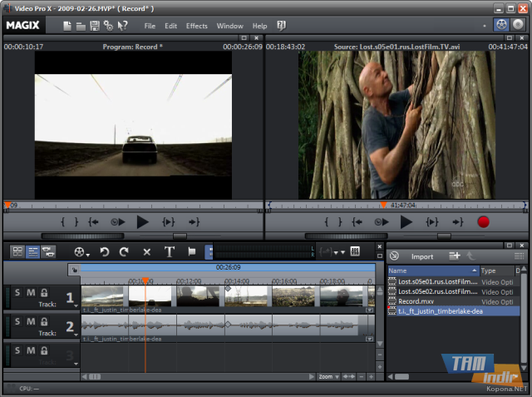Viewport: 532px width, 397px height.
Task: Open settings gears icon in toolbar
Action: coord(108,26)
